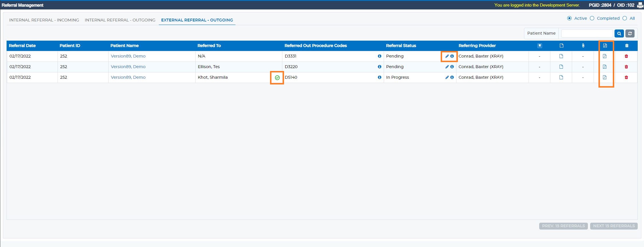This screenshot has height=247, width=644.
Task: Edit status pencil in the D5140 row
Action: (x=447, y=77)
